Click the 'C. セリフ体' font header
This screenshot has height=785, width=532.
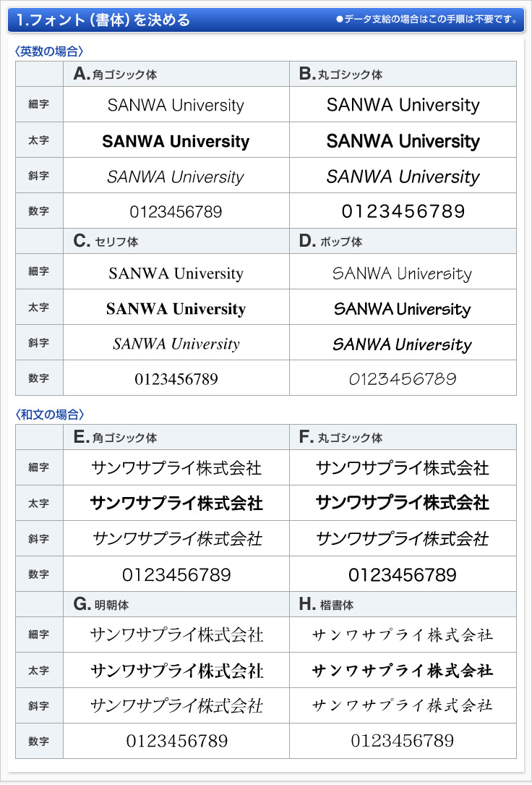click(x=106, y=242)
